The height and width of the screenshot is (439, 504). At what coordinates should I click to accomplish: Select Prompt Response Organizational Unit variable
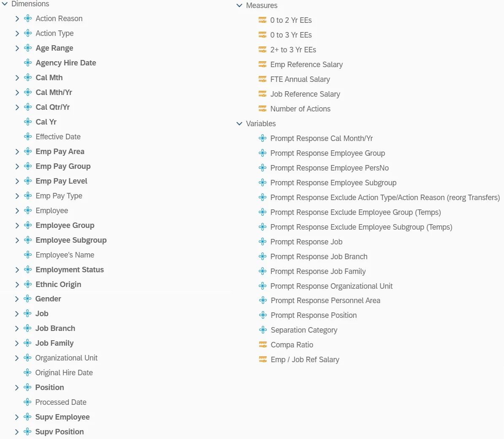331,286
